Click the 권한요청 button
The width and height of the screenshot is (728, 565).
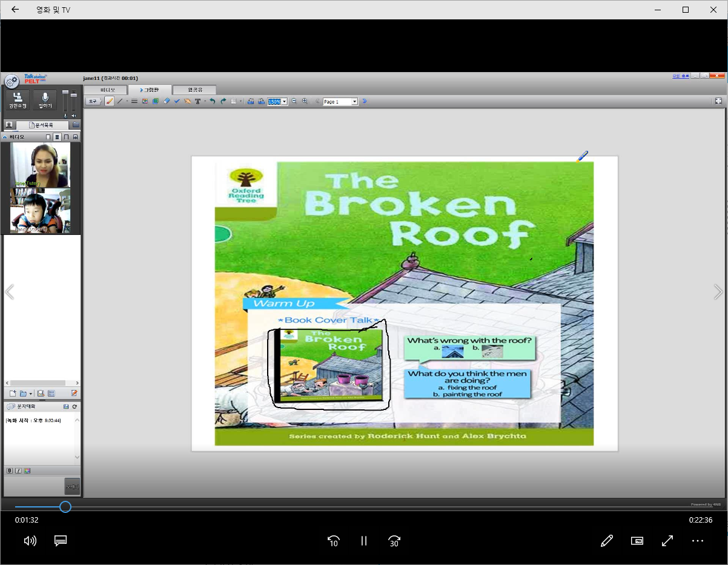tap(18, 101)
